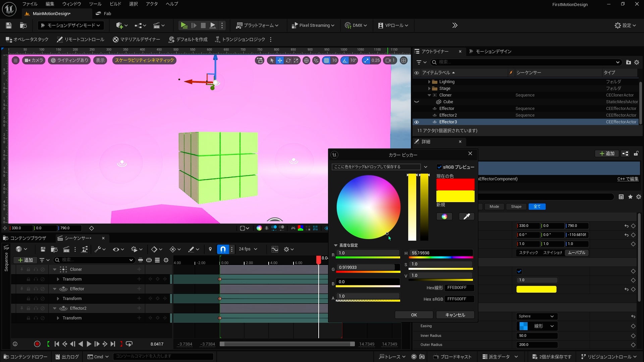Toggle the sequencer snapping magnet icon

click(223, 249)
